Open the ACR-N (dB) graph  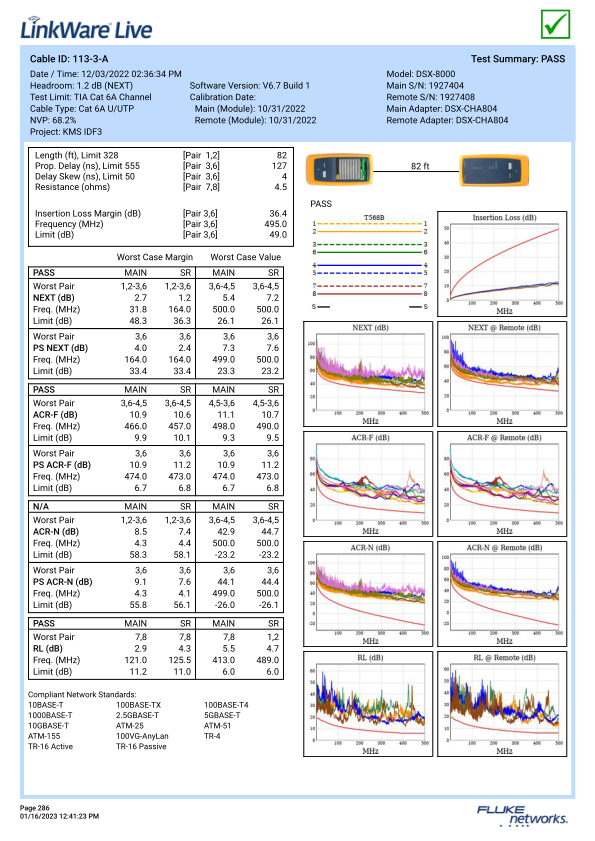point(368,594)
